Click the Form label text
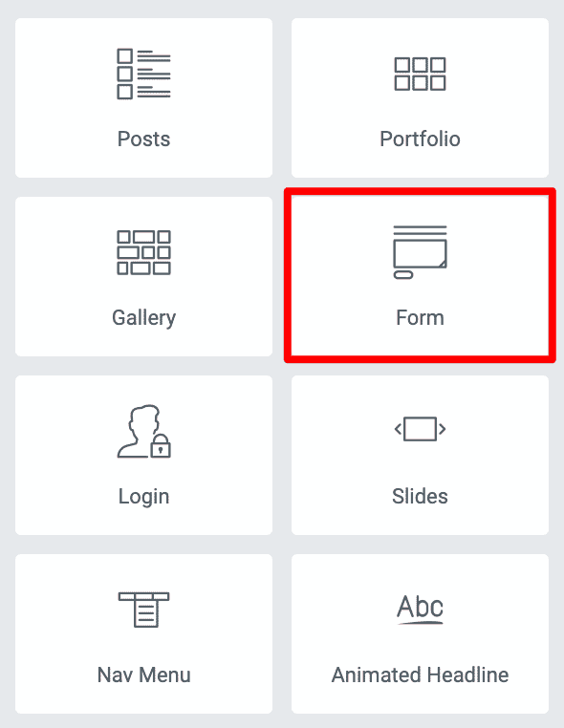The image size is (564, 728). click(x=420, y=317)
